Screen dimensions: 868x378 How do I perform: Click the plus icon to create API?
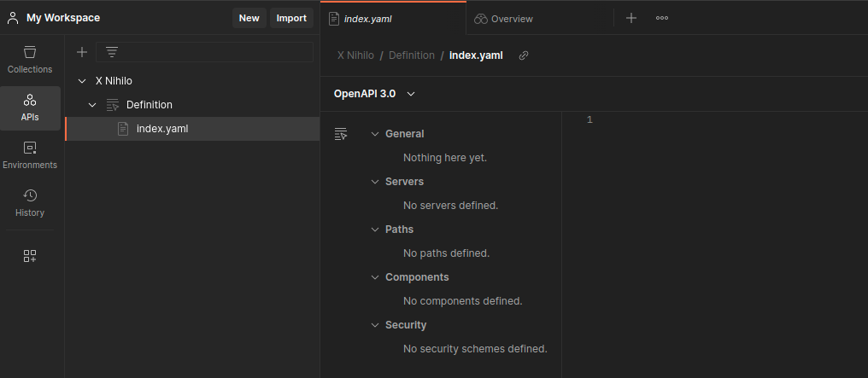(82, 52)
